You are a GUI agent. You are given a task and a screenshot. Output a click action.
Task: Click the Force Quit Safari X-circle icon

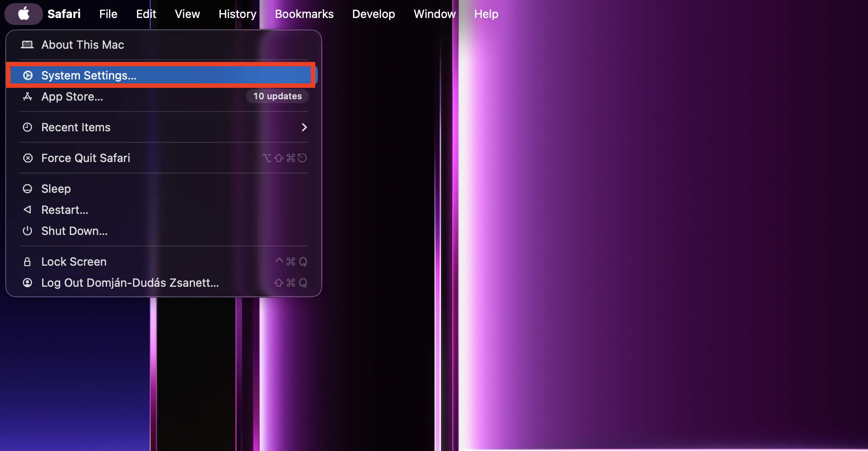[28, 158]
